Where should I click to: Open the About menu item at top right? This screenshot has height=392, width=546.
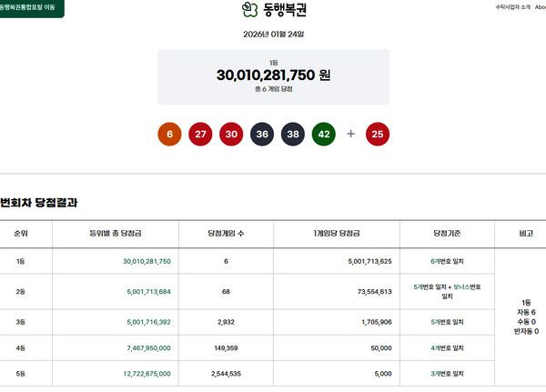540,7
